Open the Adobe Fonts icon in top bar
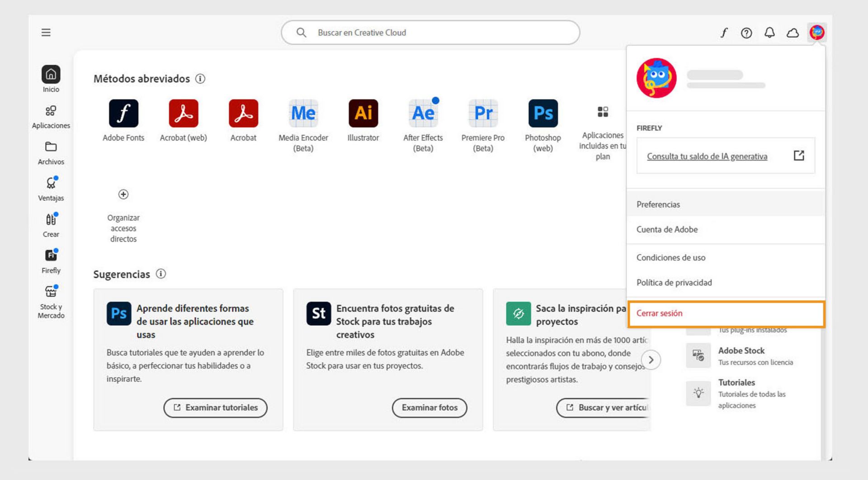Viewport: 868px width, 480px height. pos(724,33)
